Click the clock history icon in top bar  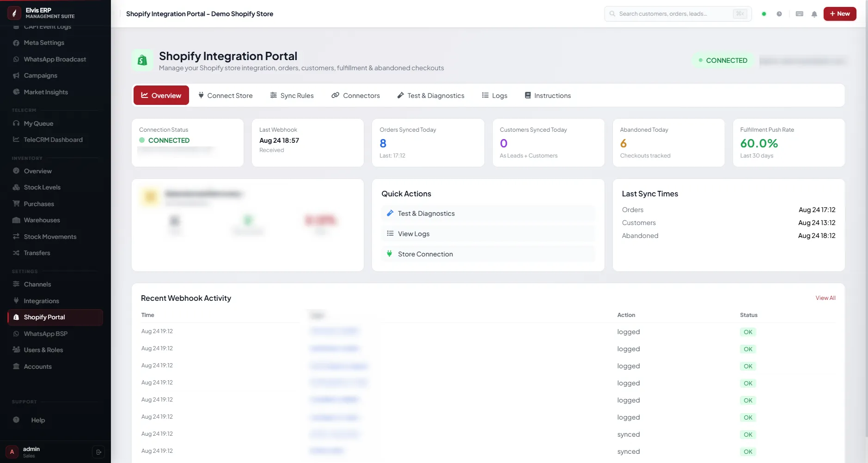pyautogui.click(x=779, y=14)
